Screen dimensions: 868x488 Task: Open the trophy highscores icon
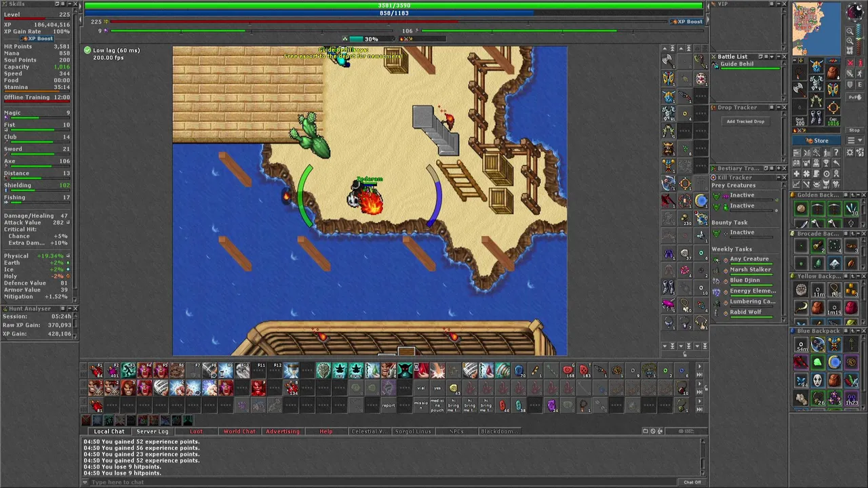826,163
